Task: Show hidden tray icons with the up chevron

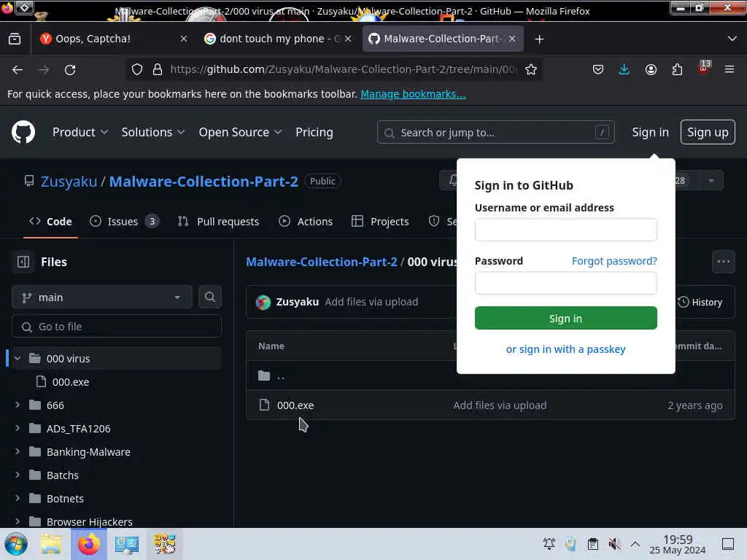Action: (x=635, y=544)
